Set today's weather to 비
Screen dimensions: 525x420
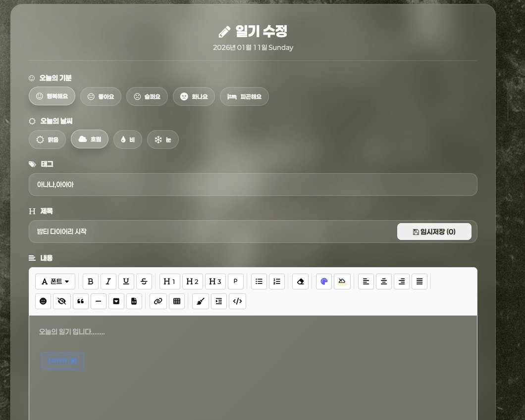click(x=128, y=140)
